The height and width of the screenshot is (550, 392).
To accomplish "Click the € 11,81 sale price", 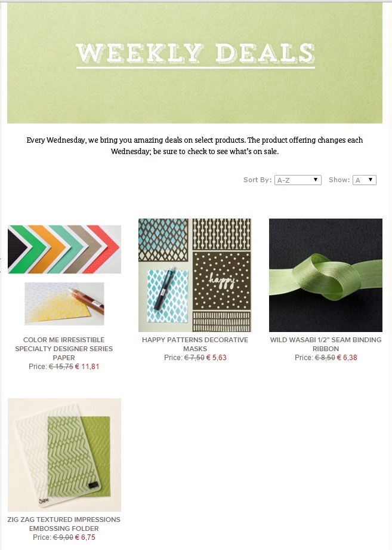I will coord(87,367).
